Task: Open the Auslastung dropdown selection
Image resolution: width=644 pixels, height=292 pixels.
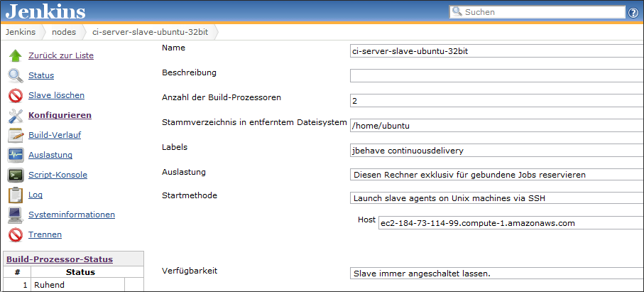Action: click(x=496, y=175)
